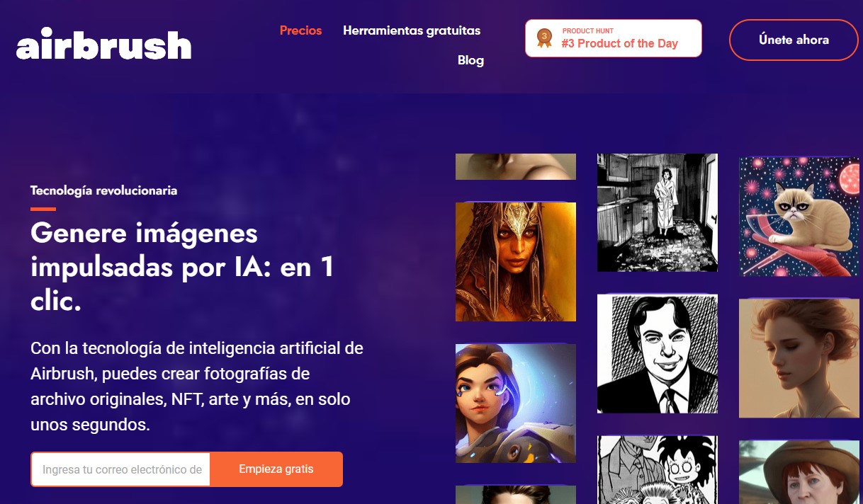Open the golden masked warrior image
This screenshot has width=863, height=504.
(x=516, y=262)
